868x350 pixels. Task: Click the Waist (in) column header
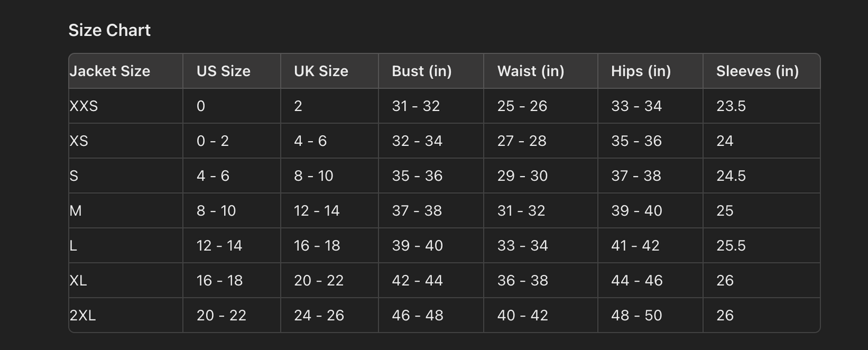coord(530,71)
